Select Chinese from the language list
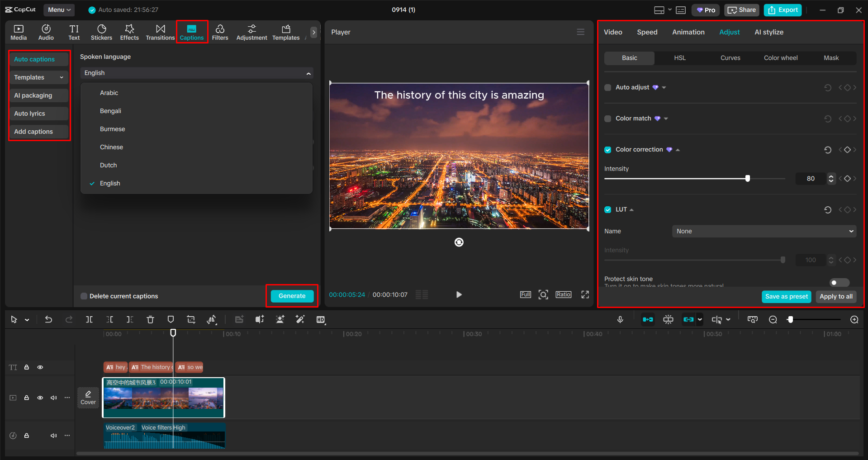The height and width of the screenshot is (460, 868). click(x=111, y=147)
